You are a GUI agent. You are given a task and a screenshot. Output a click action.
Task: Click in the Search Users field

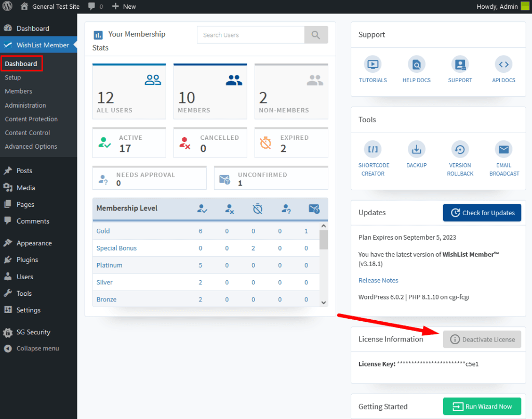click(x=251, y=35)
